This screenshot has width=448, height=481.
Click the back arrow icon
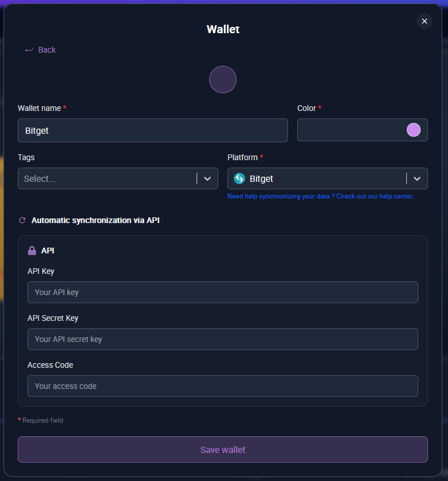pyautogui.click(x=29, y=50)
